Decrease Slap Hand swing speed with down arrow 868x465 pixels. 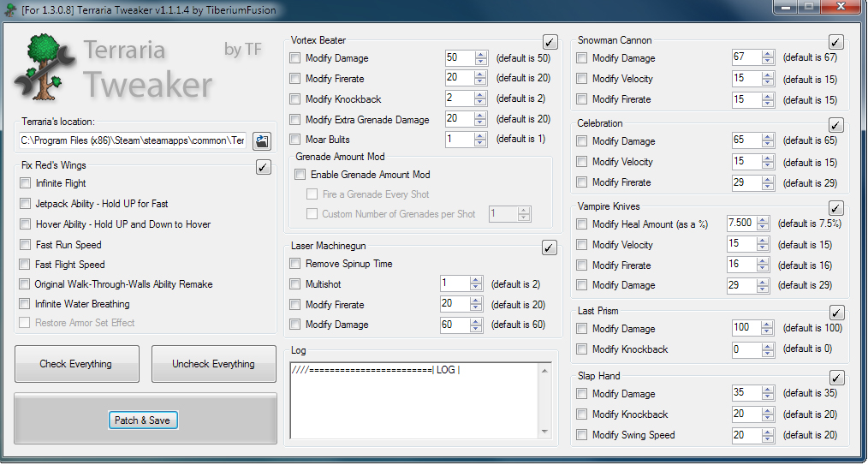click(x=767, y=438)
